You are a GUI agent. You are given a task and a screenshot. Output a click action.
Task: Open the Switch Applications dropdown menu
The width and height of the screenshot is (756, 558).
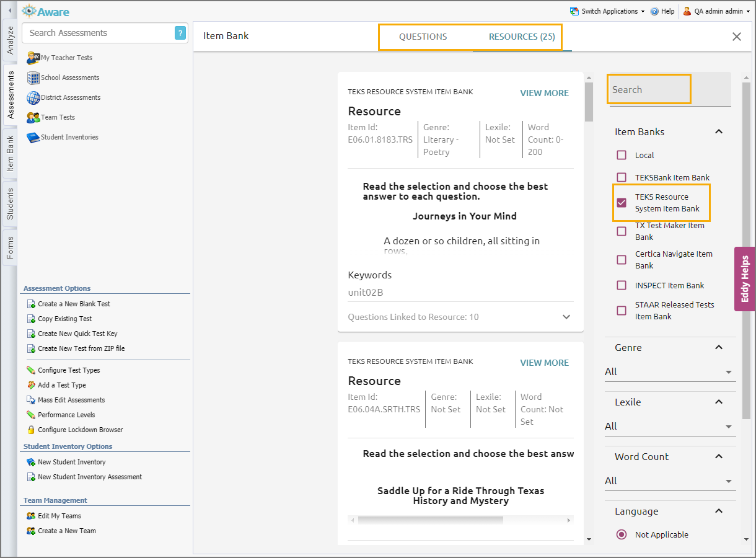point(607,11)
